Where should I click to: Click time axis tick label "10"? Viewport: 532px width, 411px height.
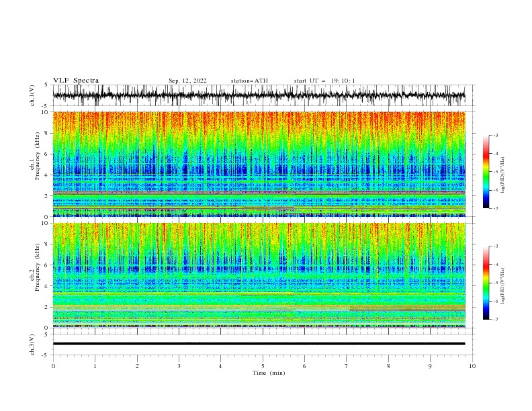tap(472, 366)
